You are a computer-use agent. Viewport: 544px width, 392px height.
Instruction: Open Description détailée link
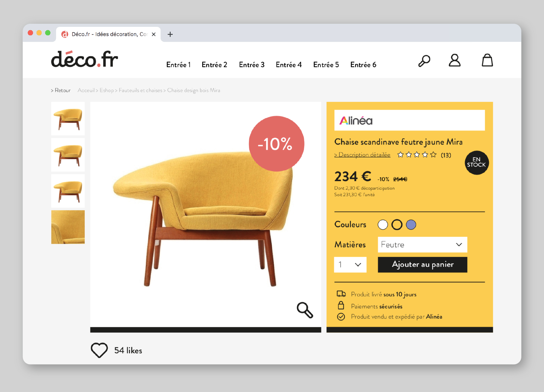tap(362, 155)
